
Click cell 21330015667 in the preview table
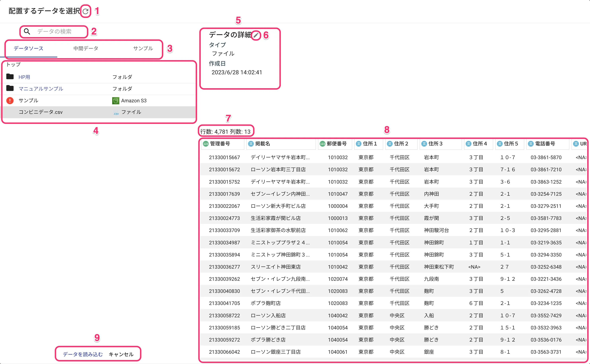point(224,157)
